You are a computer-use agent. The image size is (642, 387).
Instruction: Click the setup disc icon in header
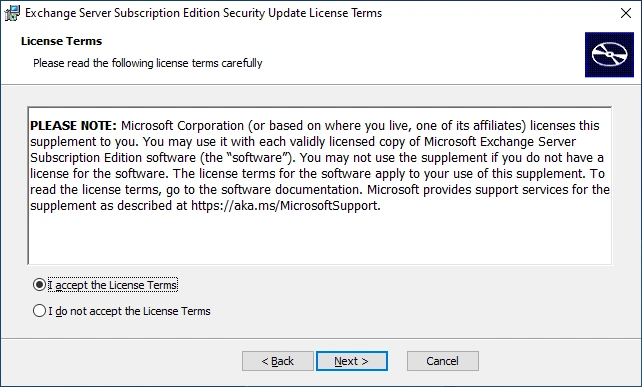pos(609,54)
